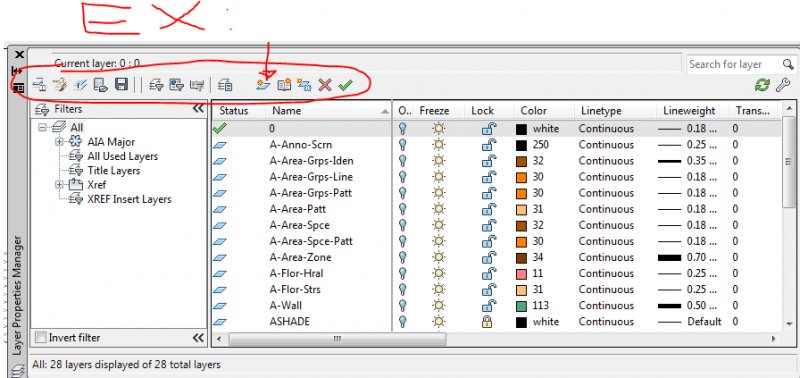Click the magnifier in the search box
This screenshot has height=378, width=800.
click(x=788, y=64)
